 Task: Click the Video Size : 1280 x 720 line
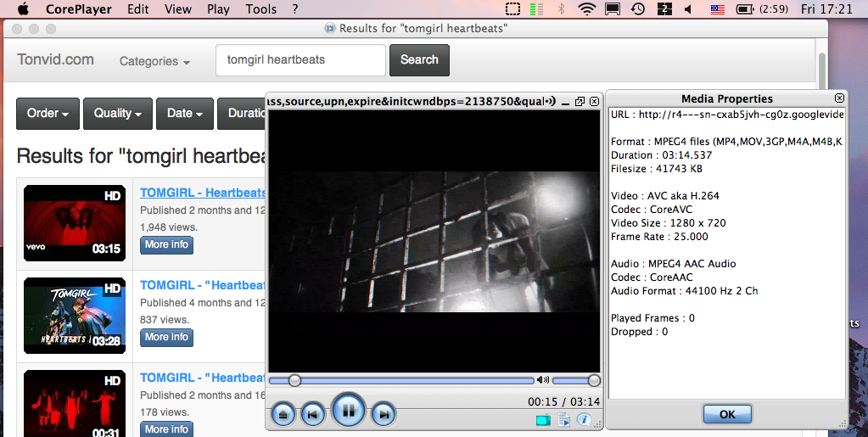coord(668,223)
